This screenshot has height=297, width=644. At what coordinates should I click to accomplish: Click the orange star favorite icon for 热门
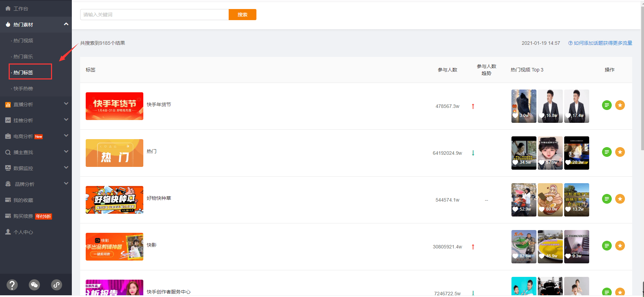pos(620,152)
